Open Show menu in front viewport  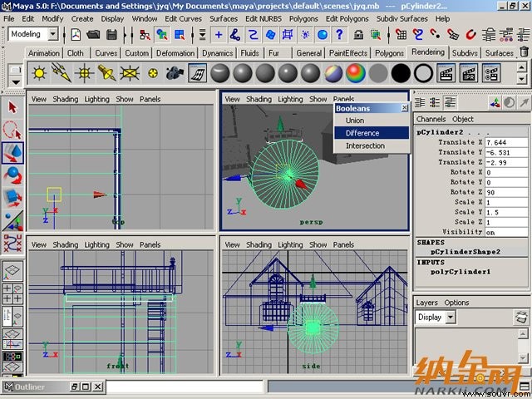125,244
